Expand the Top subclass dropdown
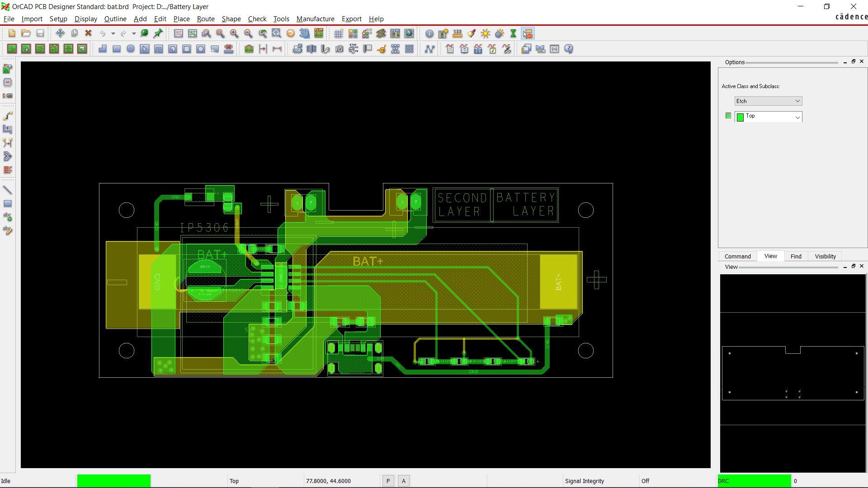The height and width of the screenshot is (488, 868). [x=797, y=117]
